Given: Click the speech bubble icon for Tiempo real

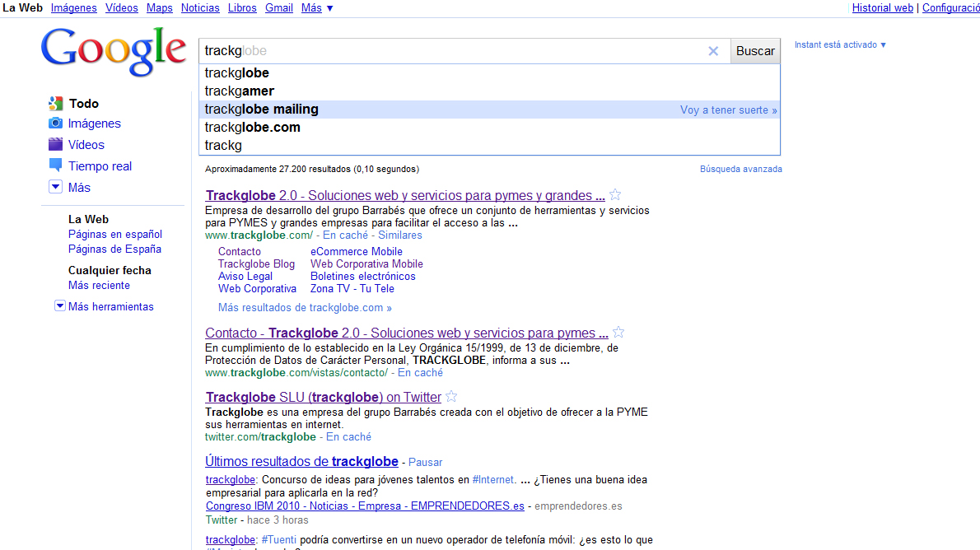Looking at the screenshot, I should coord(56,165).
